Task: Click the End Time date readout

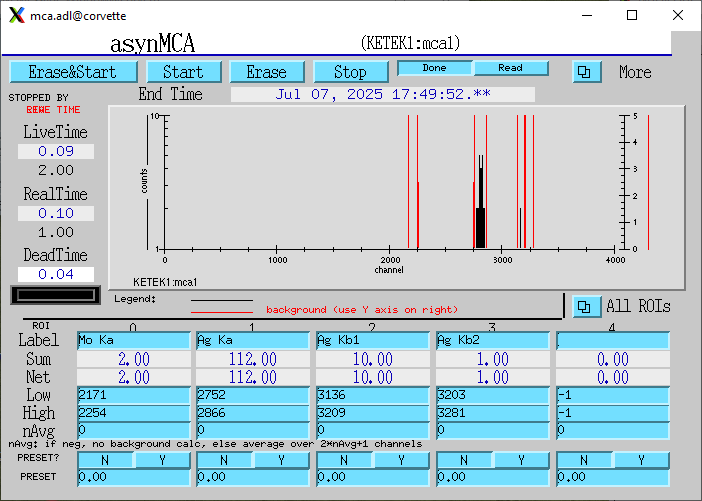Action: click(383, 94)
